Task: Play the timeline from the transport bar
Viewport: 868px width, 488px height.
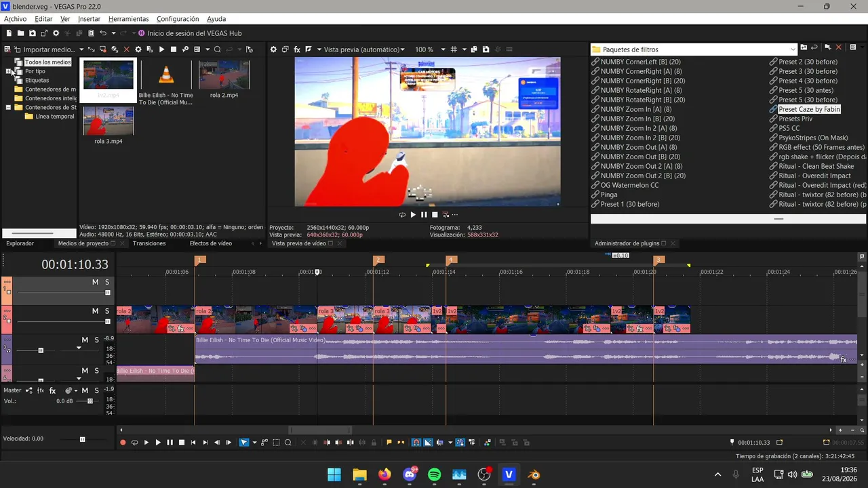Action: tap(158, 443)
